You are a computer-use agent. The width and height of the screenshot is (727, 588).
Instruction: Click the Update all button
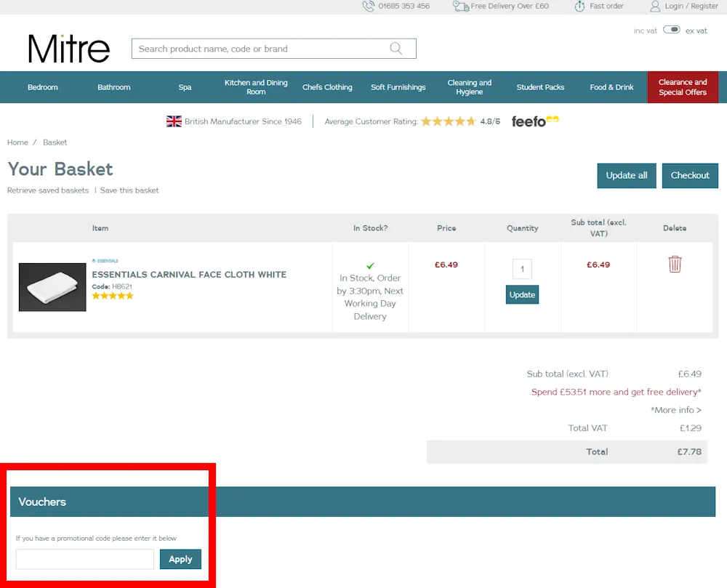point(627,176)
